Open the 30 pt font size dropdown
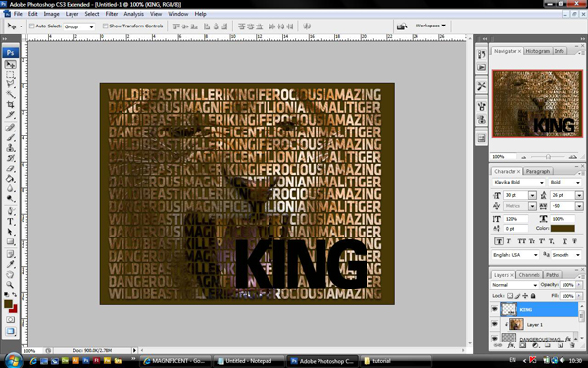Image resolution: width=588 pixels, height=368 pixels. (532, 195)
